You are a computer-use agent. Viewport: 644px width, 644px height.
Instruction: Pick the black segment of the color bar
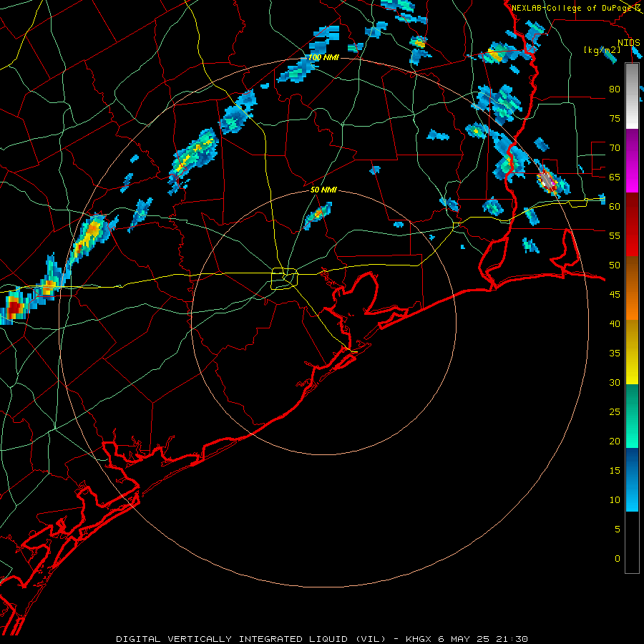tap(632, 542)
